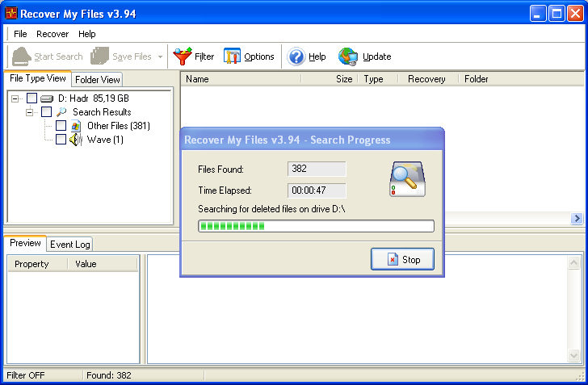Click the Wave speaker icon
The image size is (588, 385).
coord(76,140)
